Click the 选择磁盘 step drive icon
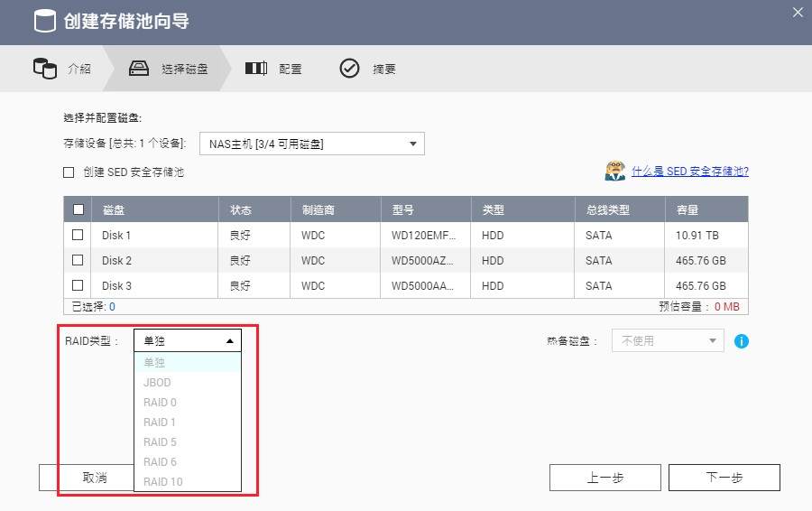 click(139, 69)
